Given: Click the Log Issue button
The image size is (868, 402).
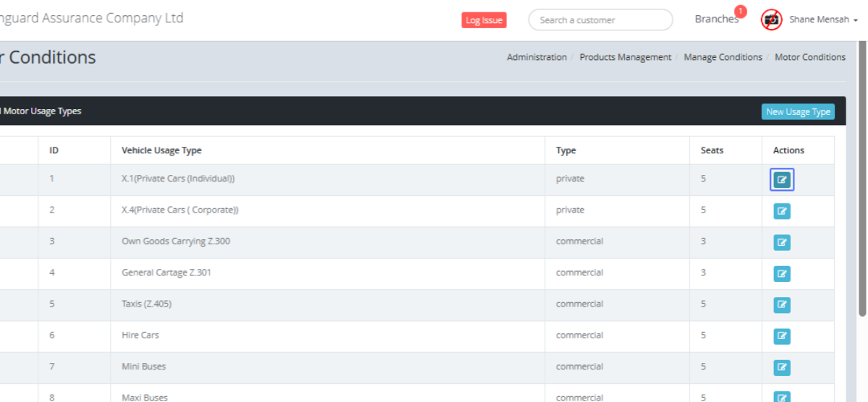Looking at the screenshot, I should click(484, 20).
